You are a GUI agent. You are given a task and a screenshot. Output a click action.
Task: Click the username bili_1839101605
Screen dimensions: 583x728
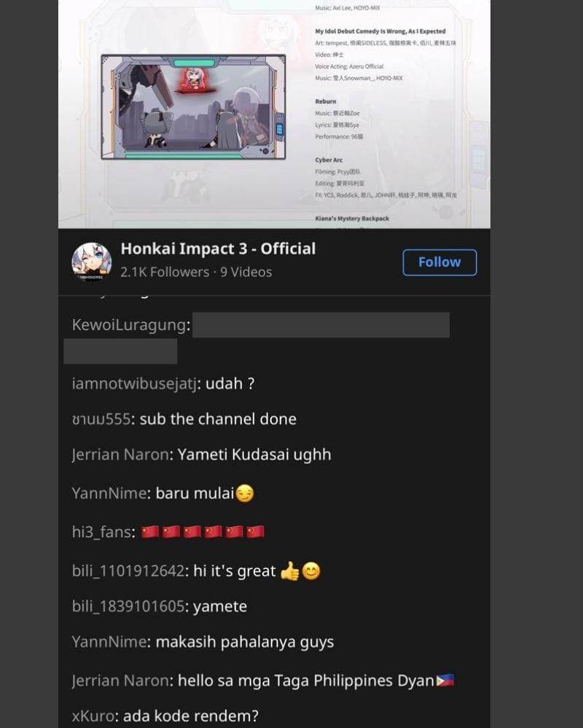128,606
